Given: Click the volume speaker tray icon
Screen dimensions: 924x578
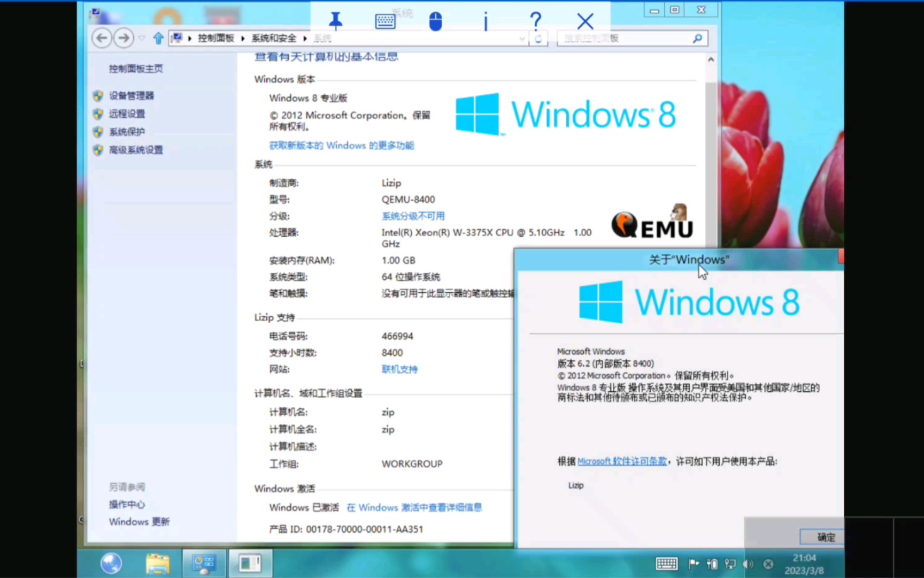Looking at the screenshot, I should pyautogui.click(x=748, y=564).
